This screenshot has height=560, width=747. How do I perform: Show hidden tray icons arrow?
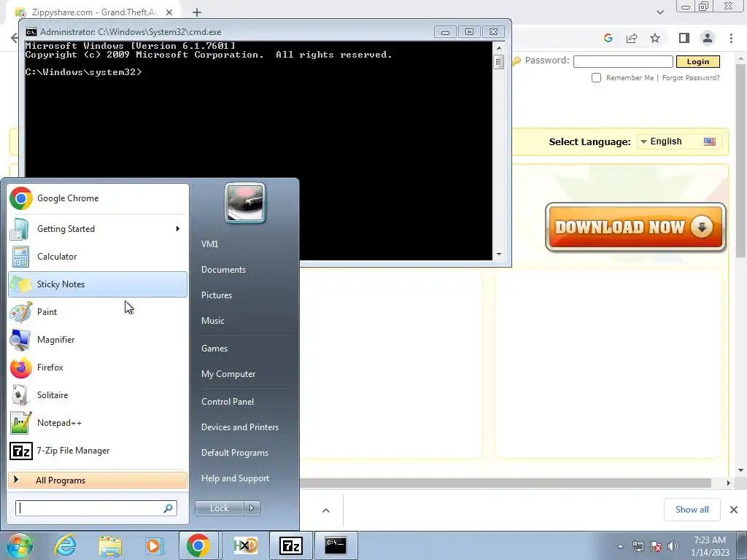(620, 546)
